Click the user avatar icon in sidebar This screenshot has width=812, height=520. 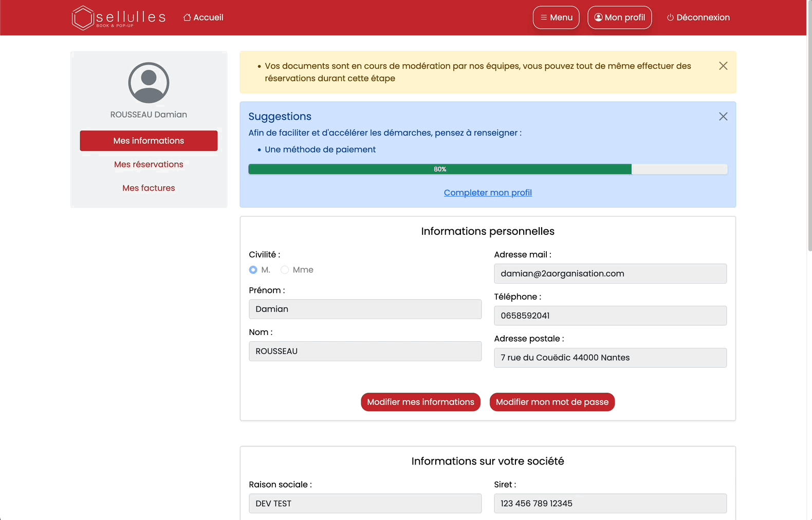(149, 83)
